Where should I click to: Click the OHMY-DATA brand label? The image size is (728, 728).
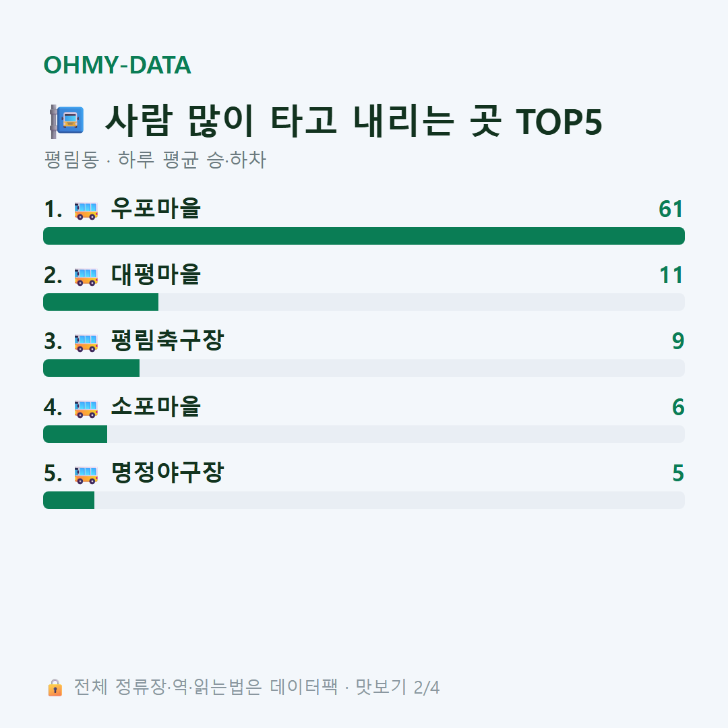coord(117,65)
